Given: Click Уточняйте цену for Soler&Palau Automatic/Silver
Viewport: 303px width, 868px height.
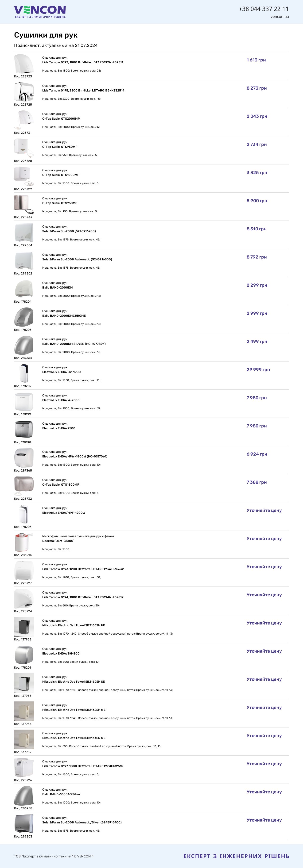Looking at the screenshot, I should (x=264, y=820).
